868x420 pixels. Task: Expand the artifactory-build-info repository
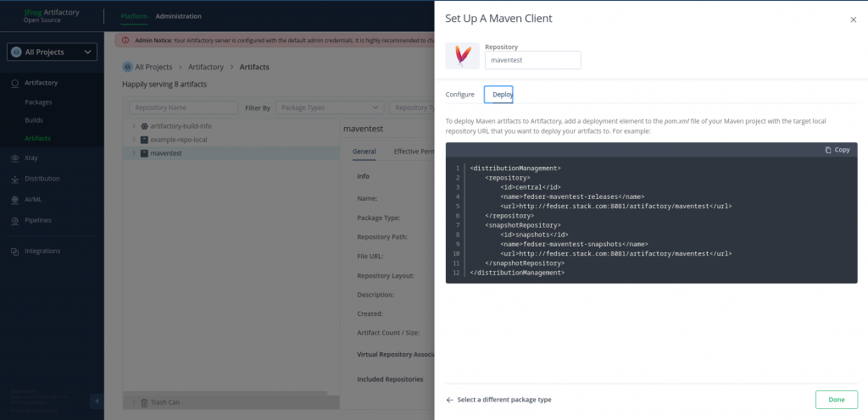(134, 126)
